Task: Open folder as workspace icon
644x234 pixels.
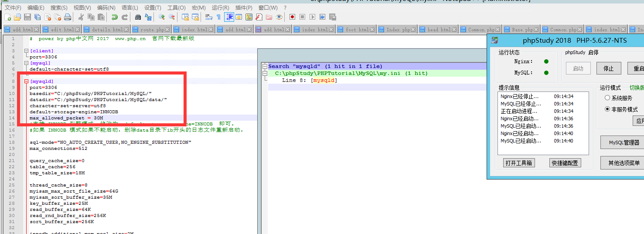Action: tap(269, 17)
